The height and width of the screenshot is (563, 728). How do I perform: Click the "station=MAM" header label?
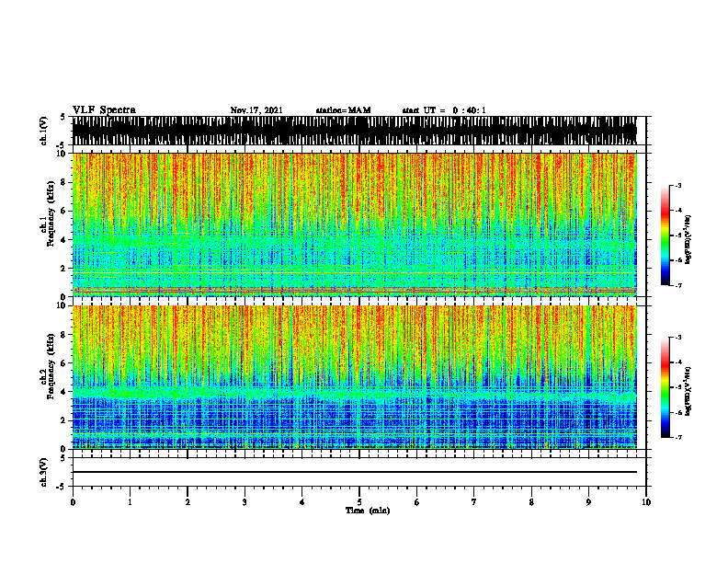tap(343, 110)
